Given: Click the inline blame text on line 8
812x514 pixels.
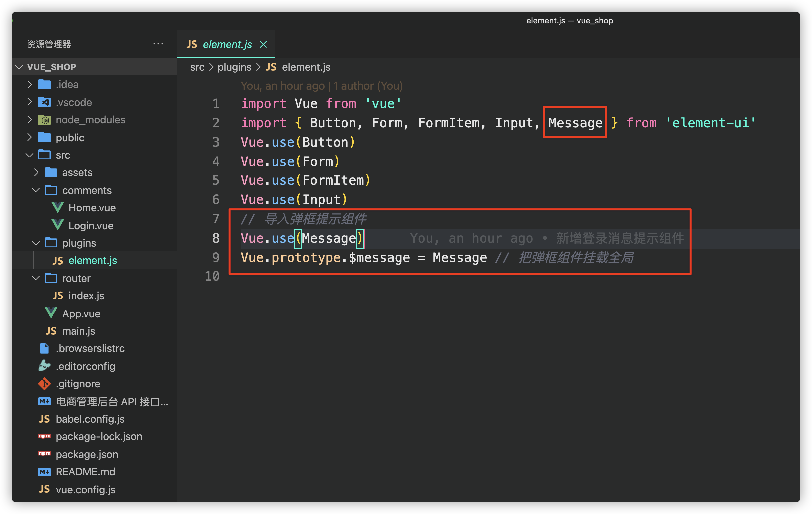Looking at the screenshot, I should pyautogui.click(x=547, y=238).
